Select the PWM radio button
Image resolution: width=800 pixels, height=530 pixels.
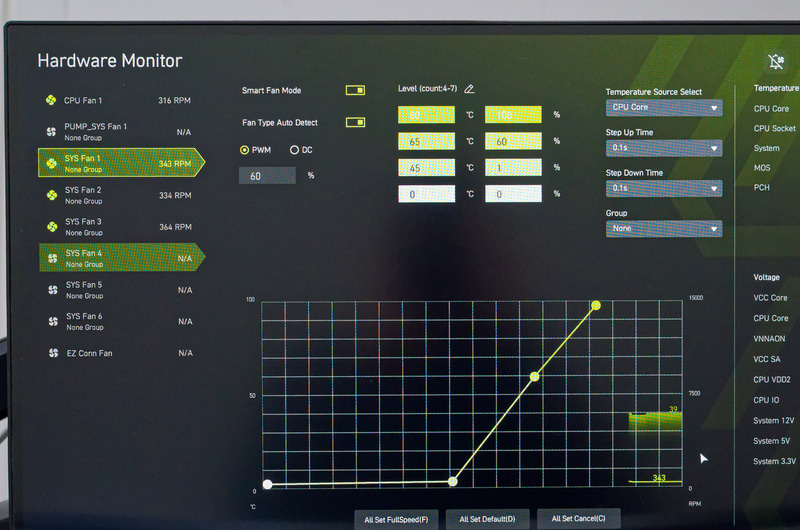pos(244,150)
